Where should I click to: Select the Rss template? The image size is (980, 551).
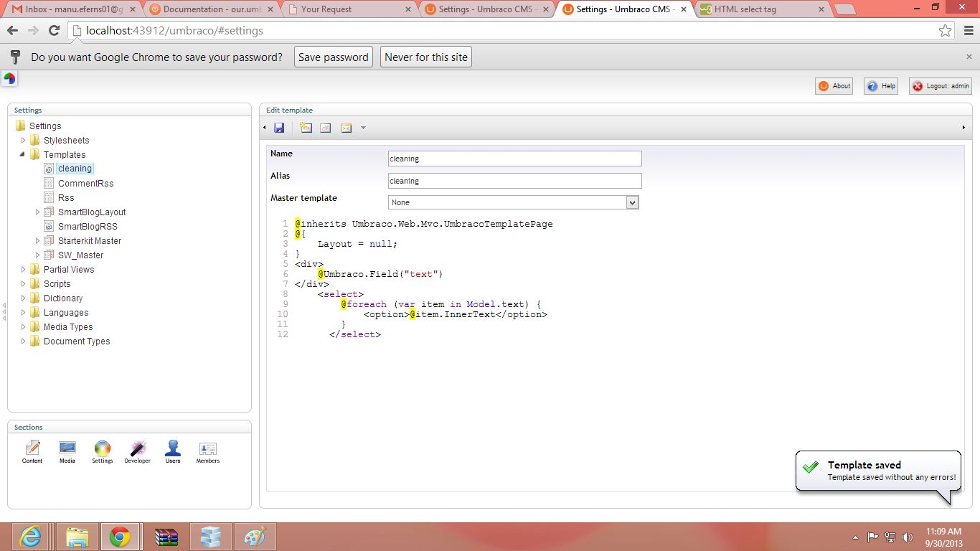(66, 197)
